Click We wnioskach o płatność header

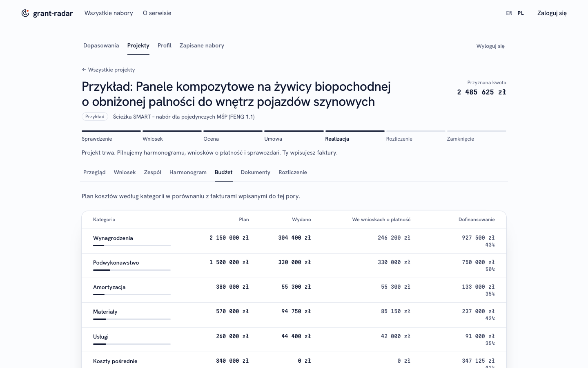381,220
